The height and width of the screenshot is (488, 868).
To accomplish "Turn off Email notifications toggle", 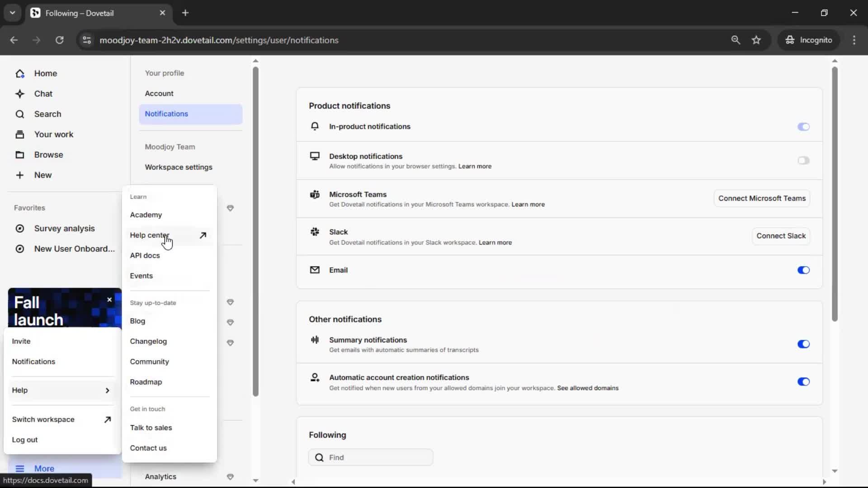I will click(803, 270).
